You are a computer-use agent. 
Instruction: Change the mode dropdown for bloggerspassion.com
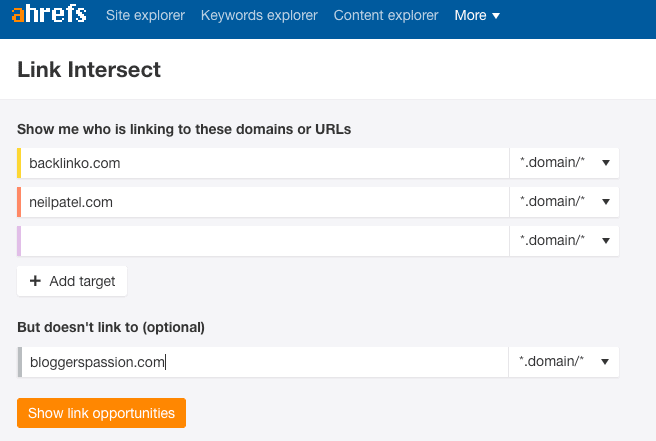[564, 362]
